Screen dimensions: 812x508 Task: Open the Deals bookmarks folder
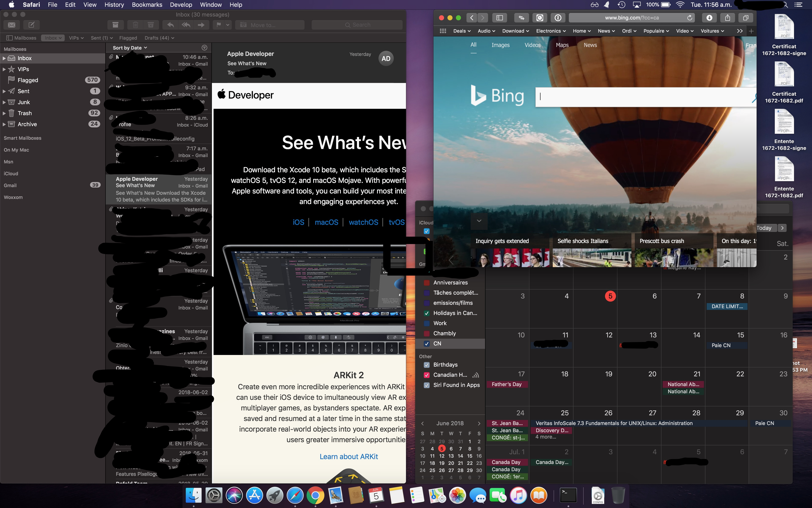point(462,31)
